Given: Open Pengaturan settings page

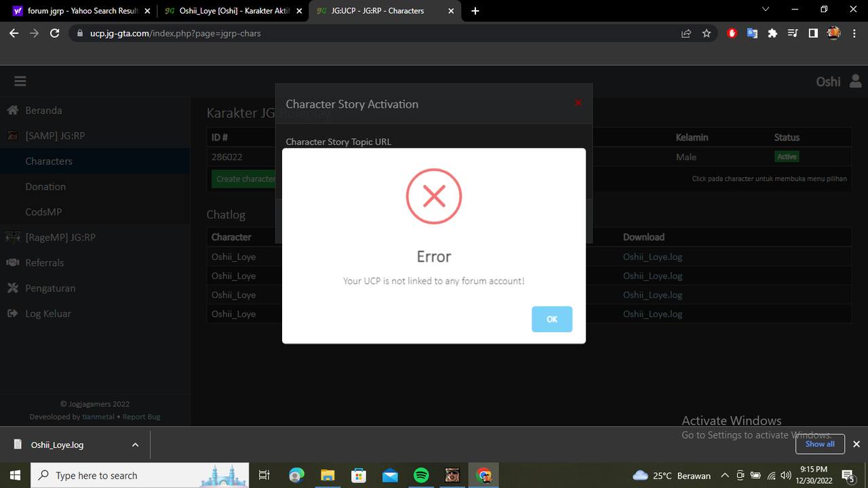Looking at the screenshot, I should pos(50,288).
